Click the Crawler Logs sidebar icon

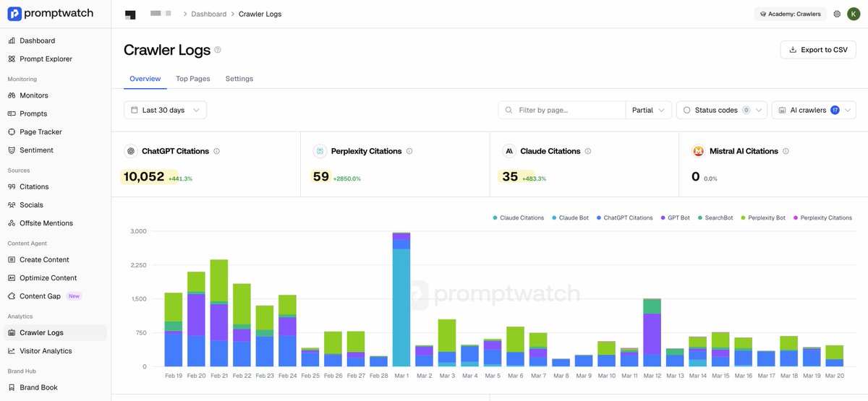coord(12,332)
